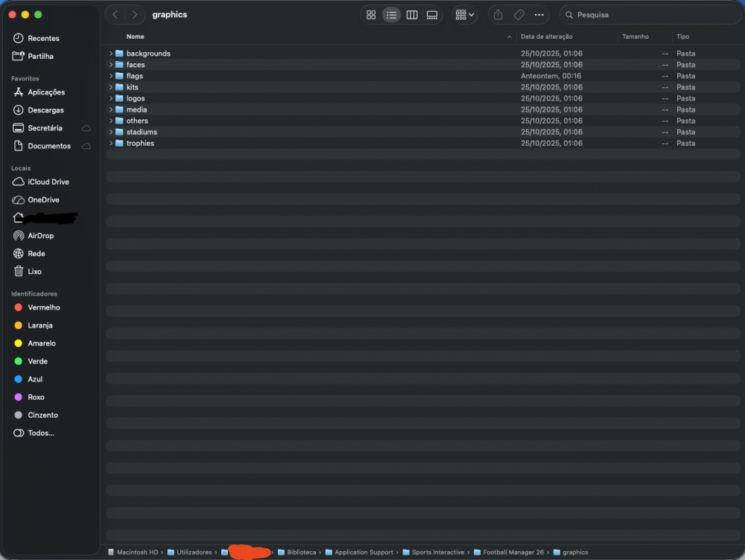The height and width of the screenshot is (560, 745).
Task: Open Recentes in the sidebar
Action: [x=36, y=38]
